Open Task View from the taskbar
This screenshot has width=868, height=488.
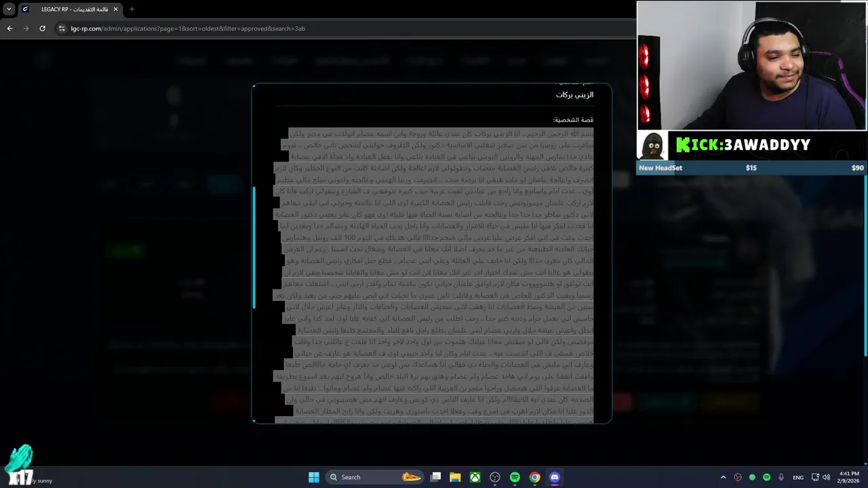[436, 477]
